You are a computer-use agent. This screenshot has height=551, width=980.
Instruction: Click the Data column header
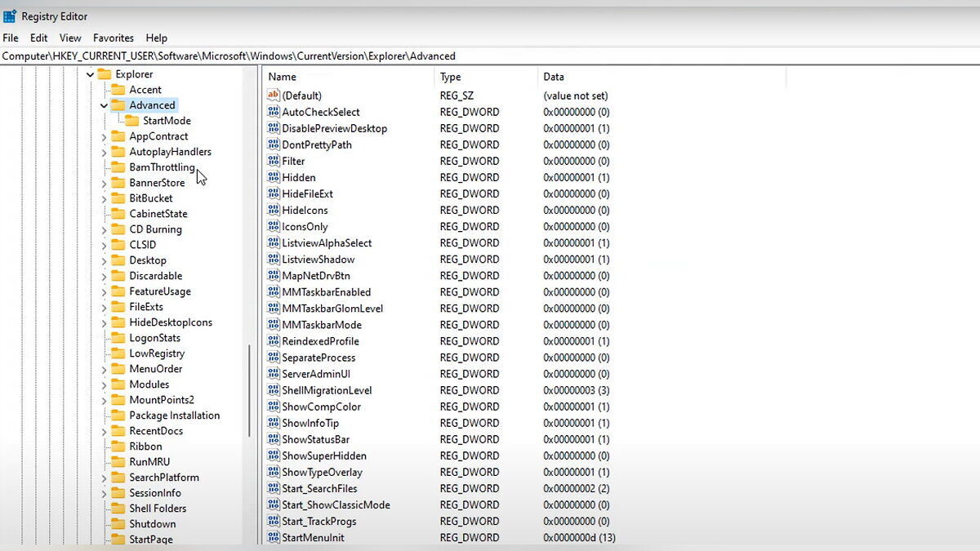pos(553,76)
